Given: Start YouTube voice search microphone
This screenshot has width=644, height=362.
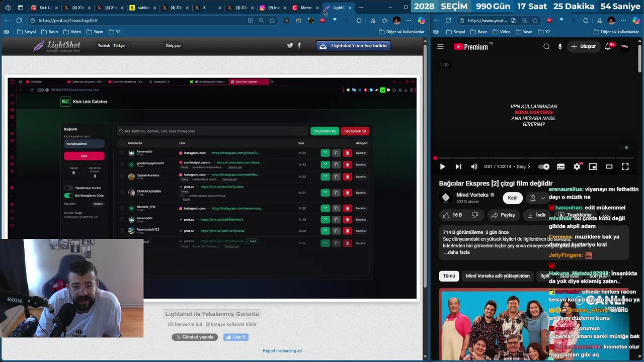Looking at the screenshot, I should tap(560, 47).
